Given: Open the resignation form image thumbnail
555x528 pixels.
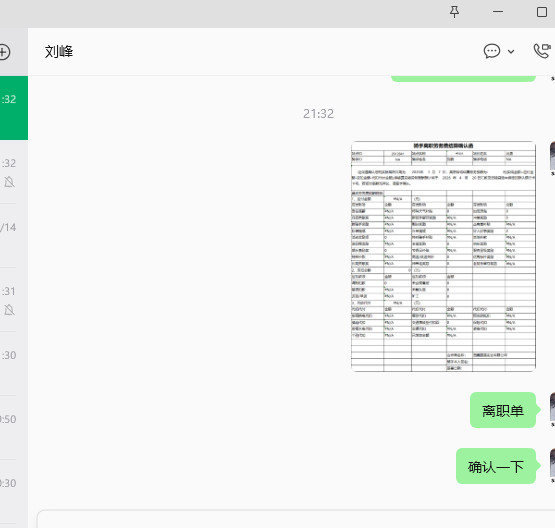Looking at the screenshot, I should (443, 256).
